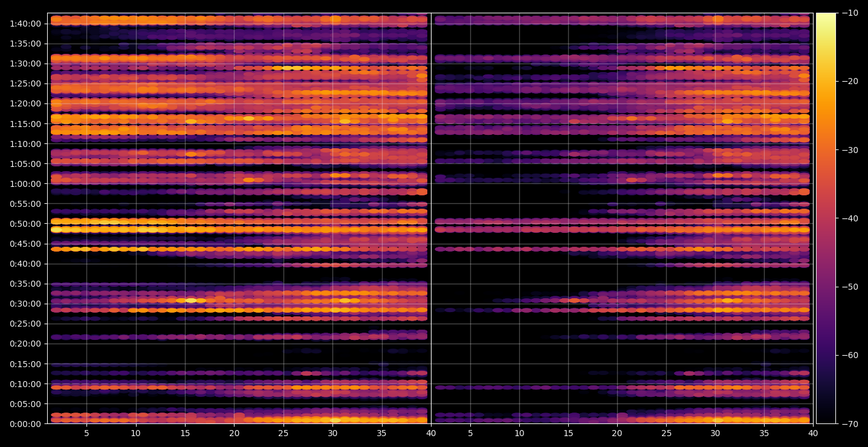
Task: Click x-axis label 25 under the right heatmap
Action: click(x=667, y=433)
